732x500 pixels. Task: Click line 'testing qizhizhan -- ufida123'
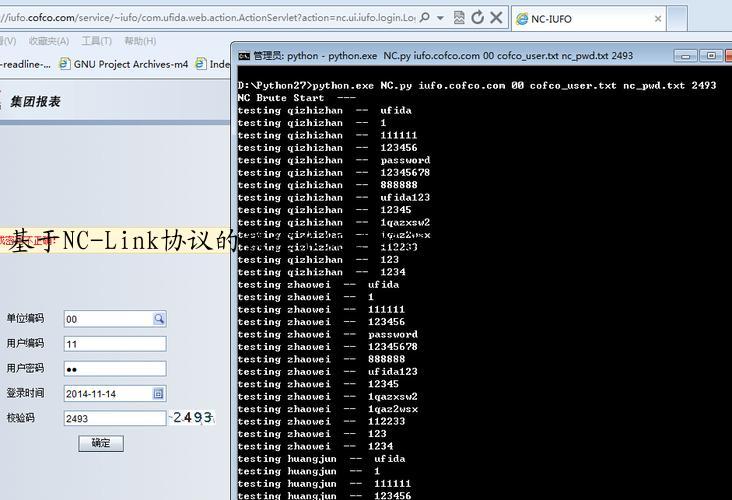click(x=333, y=197)
